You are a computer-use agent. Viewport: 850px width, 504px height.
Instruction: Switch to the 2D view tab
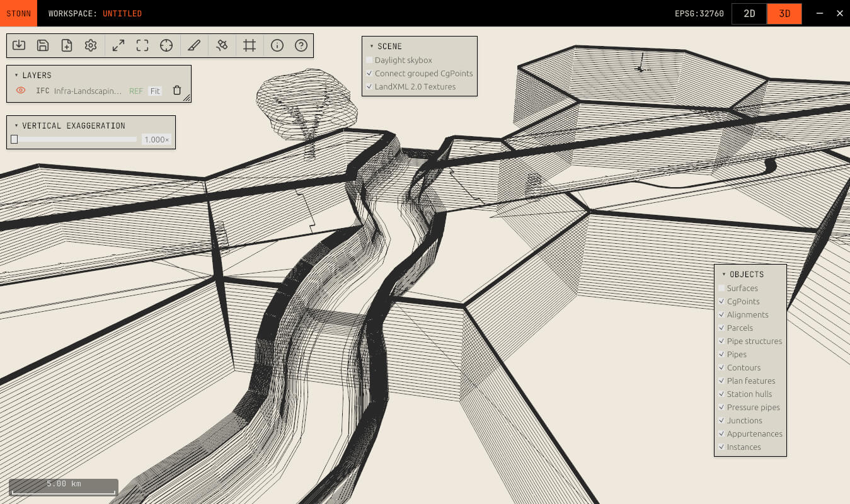749,13
